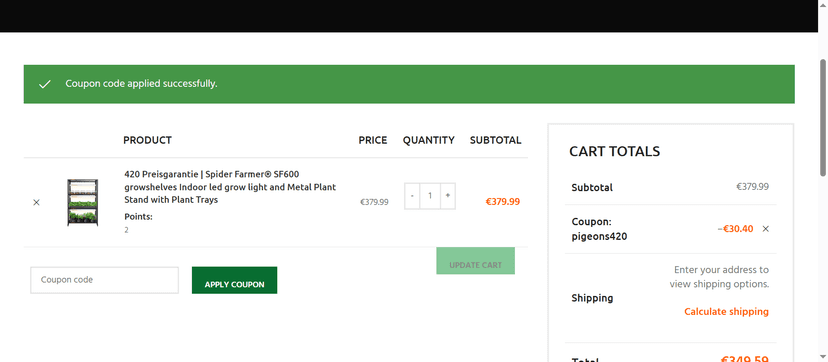Image resolution: width=828 pixels, height=362 pixels.
Task: Click the CART TOTALS heading
Action: pyautogui.click(x=615, y=151)
